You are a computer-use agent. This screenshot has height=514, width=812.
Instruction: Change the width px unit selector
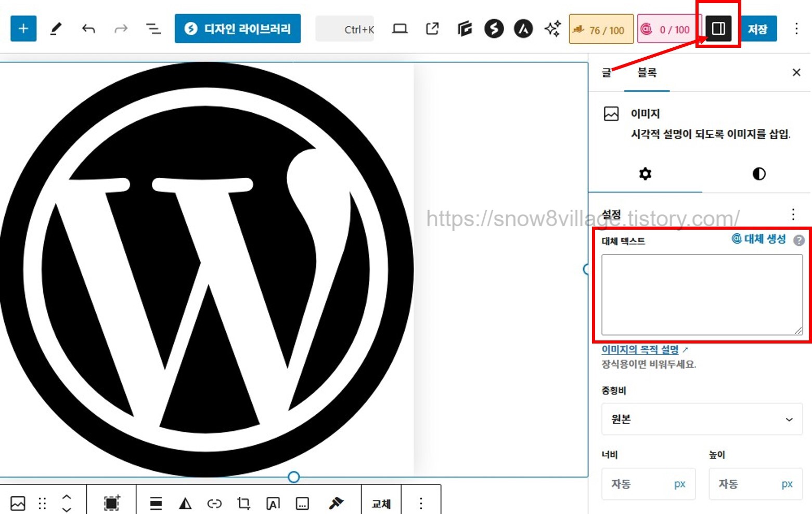pos(680,484)
